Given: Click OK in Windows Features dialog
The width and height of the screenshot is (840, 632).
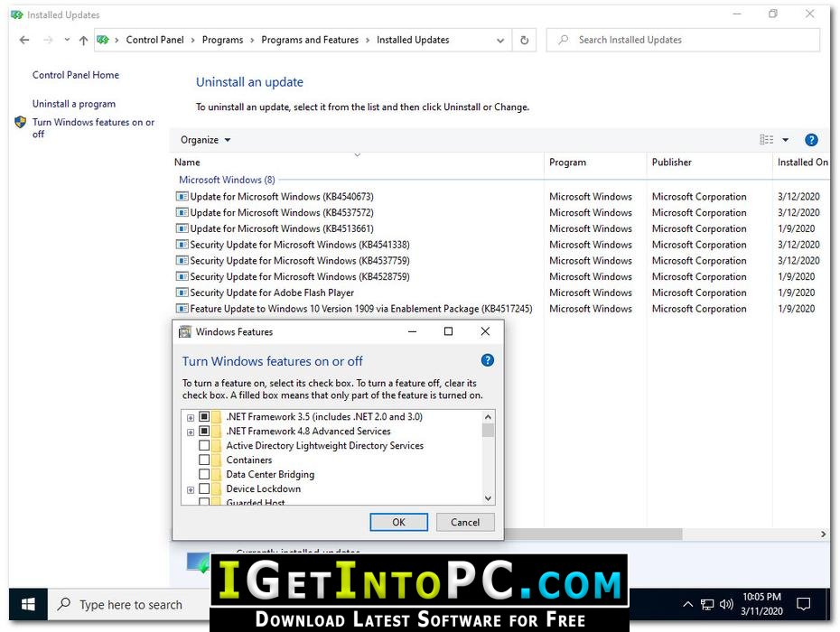Looking at the screenshot, I should click(x=398, y=522).
